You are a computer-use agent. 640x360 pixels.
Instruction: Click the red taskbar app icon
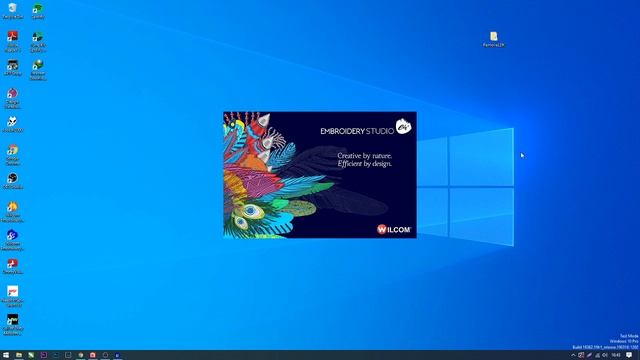(x=93, y=355)
